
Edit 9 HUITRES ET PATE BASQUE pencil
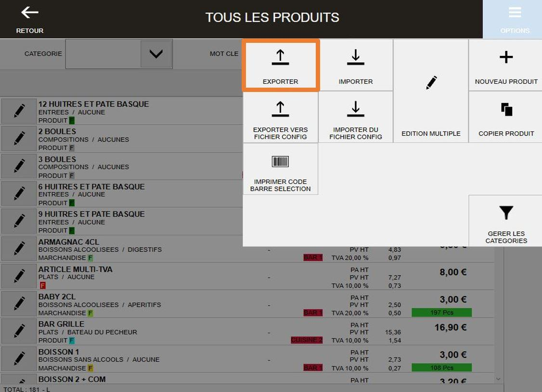[19, 221]
